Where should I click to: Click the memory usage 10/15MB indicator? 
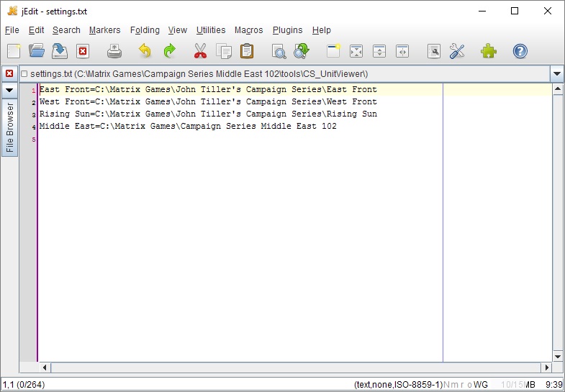pyautogui.click(x=517, y=384)
